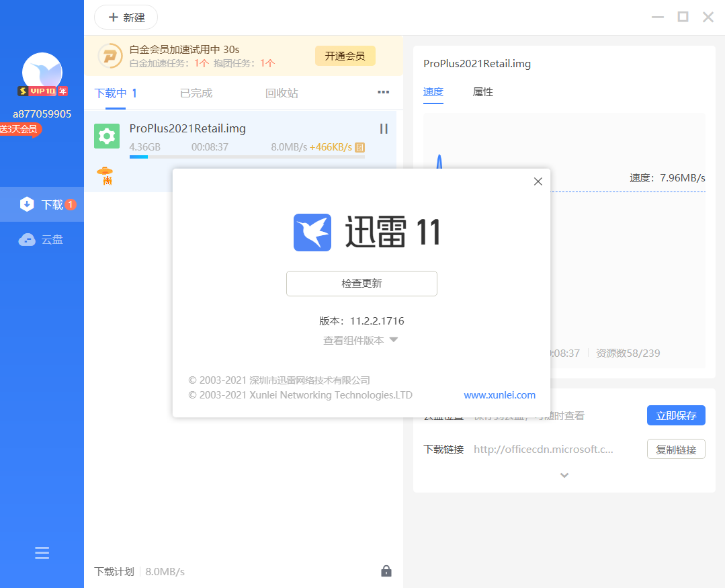Open the 下载 sidebar section
Viewport: 725px width, 588px height.
pyautogui.click(x=42, y=204)
